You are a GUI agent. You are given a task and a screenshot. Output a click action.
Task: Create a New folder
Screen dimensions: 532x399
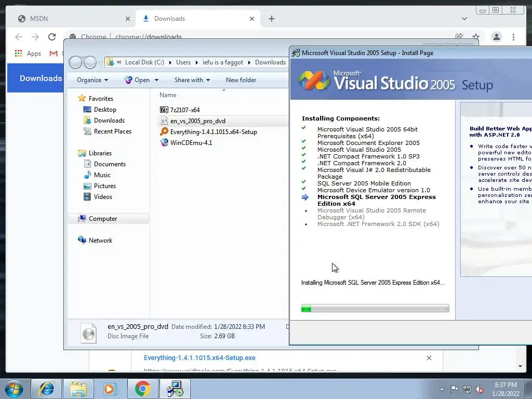(241, 80)
